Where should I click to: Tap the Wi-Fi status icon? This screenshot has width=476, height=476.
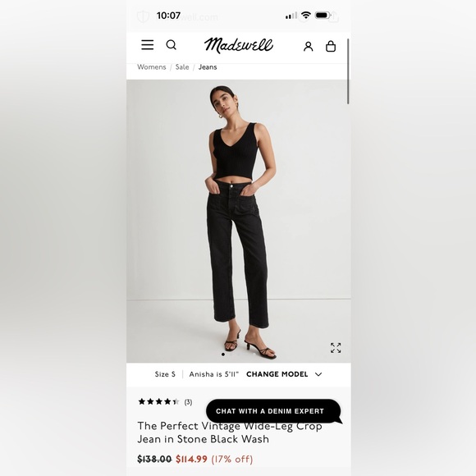305,15
